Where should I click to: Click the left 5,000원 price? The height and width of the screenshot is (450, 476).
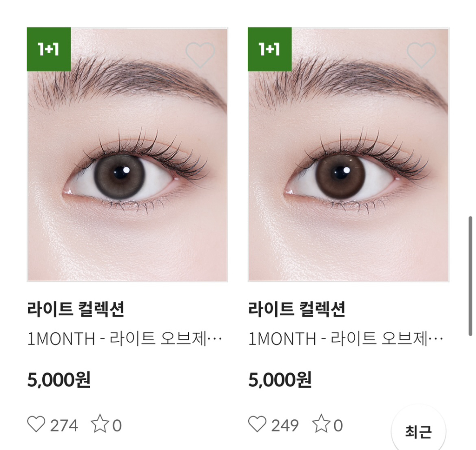[x=59, y=379]
